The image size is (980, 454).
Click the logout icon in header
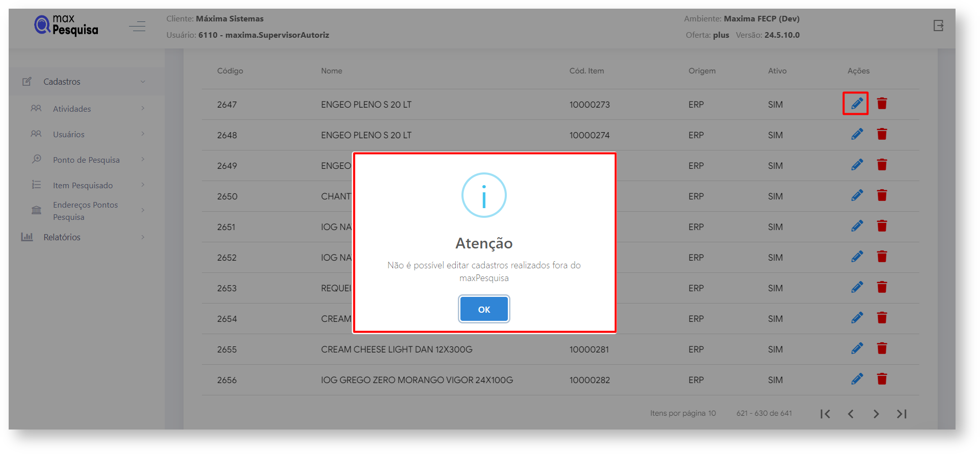point(938,26)
